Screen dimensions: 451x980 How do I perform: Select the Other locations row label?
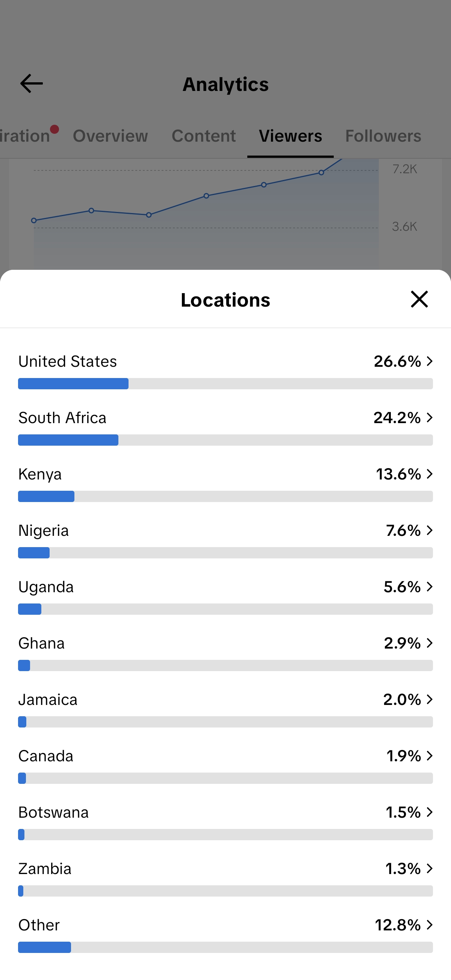39,925
